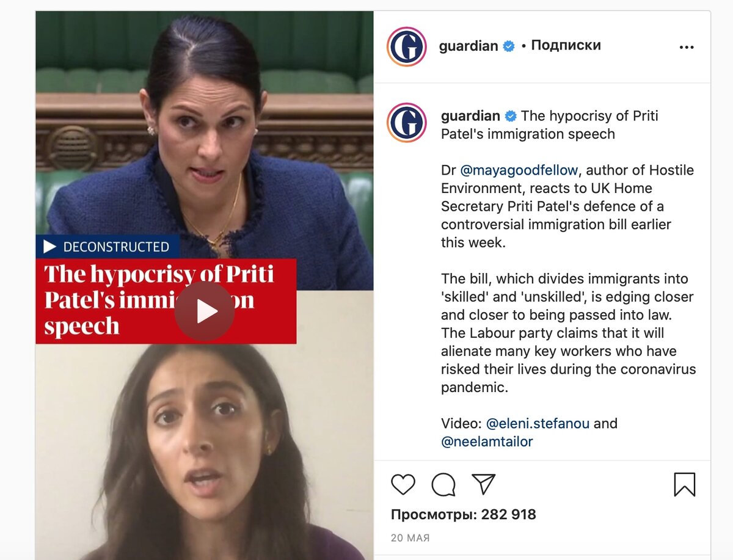Click the red video headline banner

point(166,300)
